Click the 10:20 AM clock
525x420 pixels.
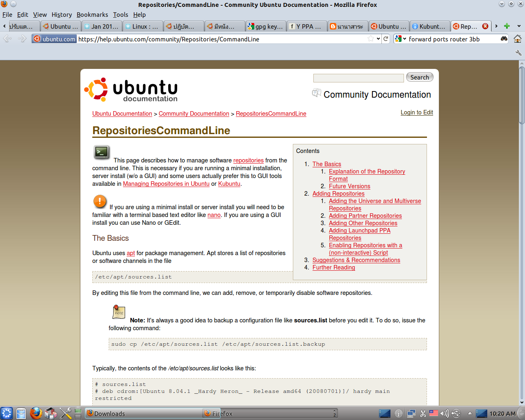point(502,414)
